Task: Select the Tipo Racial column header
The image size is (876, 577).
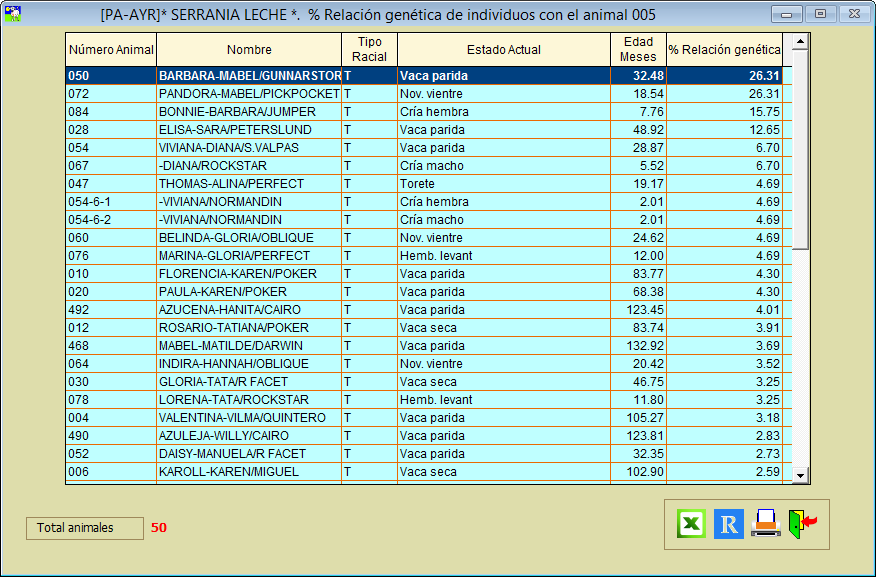Action: pos(369,49)
